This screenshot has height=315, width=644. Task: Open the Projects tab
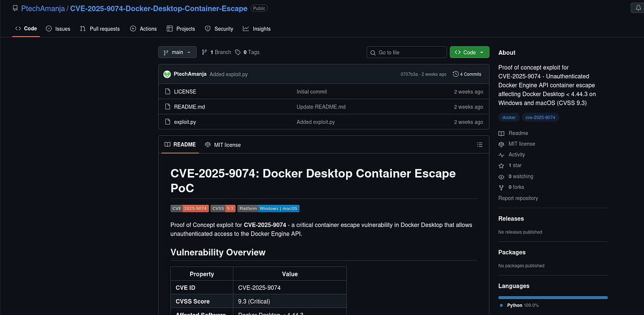pos(181,28)
